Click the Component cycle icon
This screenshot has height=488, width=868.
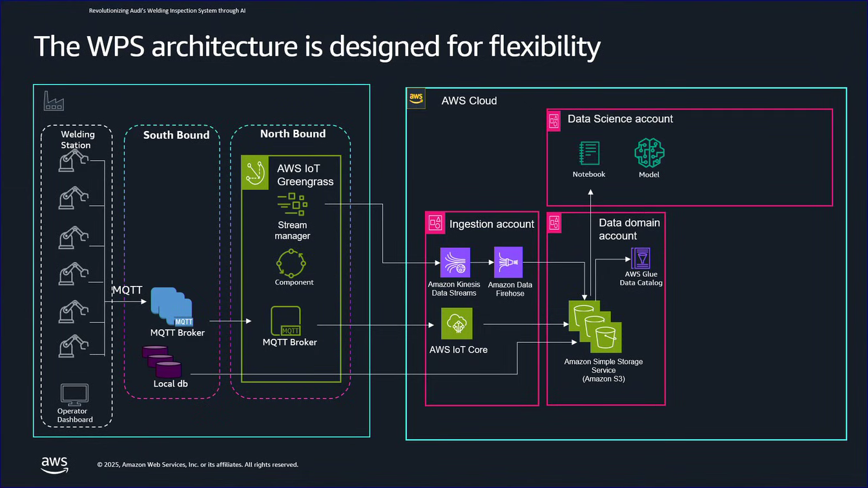click(294, 263)
